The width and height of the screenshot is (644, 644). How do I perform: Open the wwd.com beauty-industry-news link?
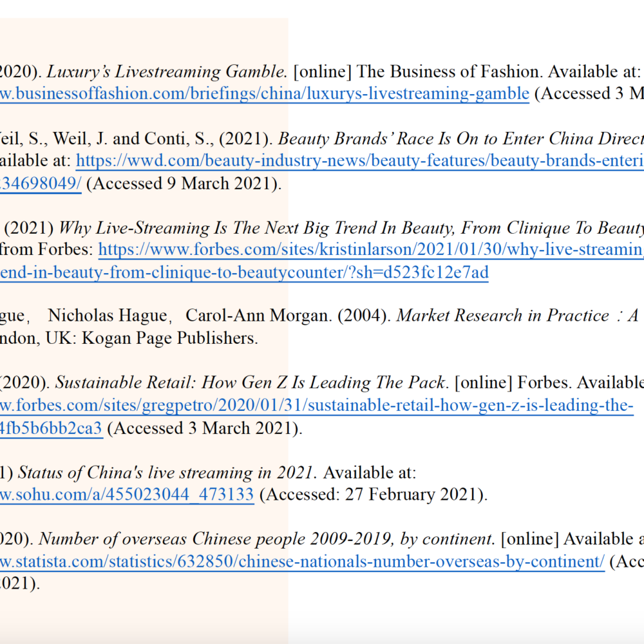click(360, 160)
